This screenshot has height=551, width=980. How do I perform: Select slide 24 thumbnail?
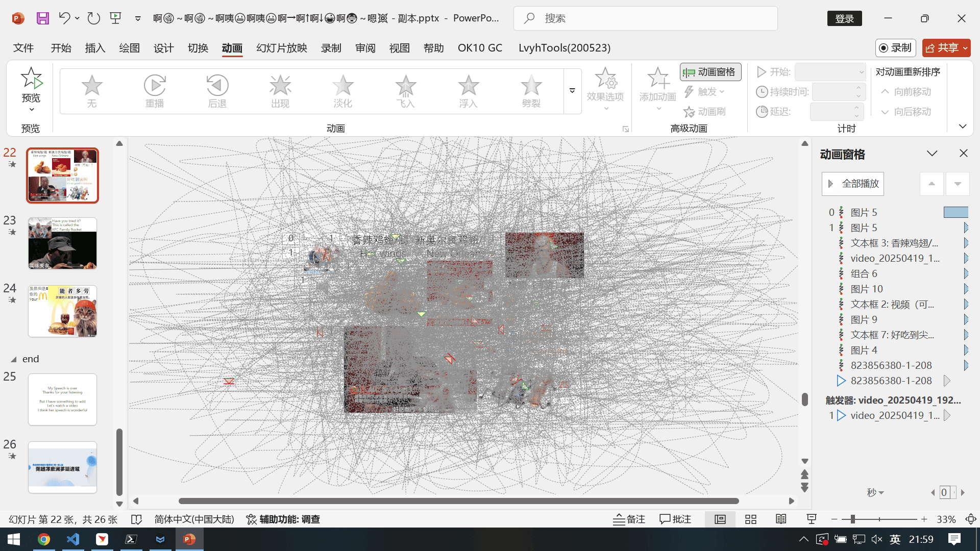click(x=62, y=311)
